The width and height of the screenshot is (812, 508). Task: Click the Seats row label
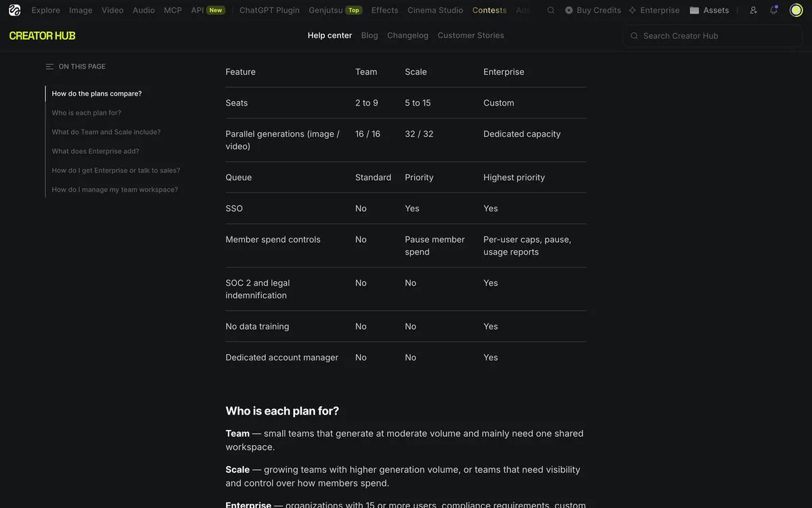click(236, 103)
